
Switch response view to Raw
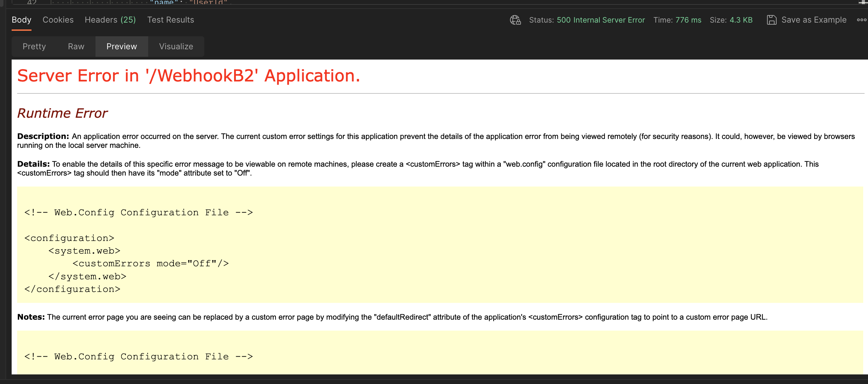pos(76,46)
